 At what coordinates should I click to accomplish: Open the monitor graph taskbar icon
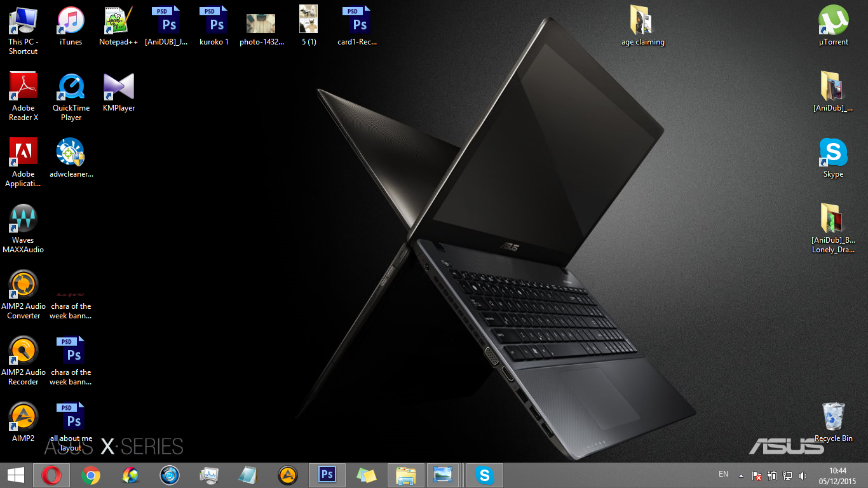click(x=209, y=475)
